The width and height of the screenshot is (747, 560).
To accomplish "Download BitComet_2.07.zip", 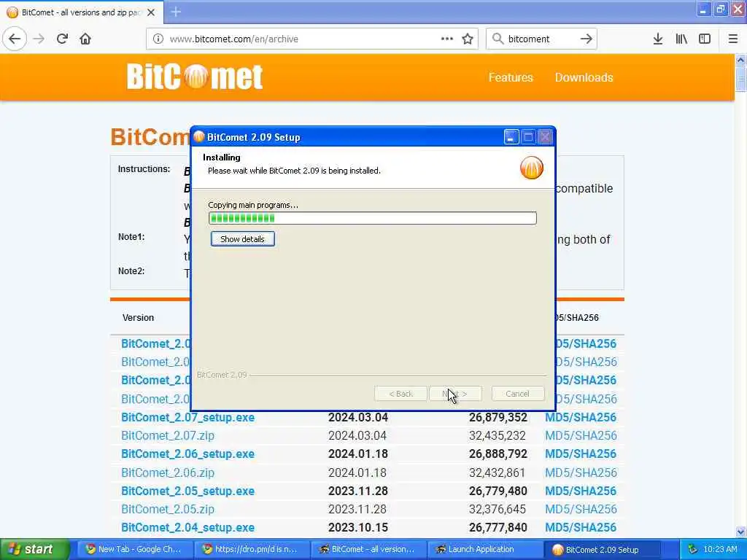I will [168, 436].
